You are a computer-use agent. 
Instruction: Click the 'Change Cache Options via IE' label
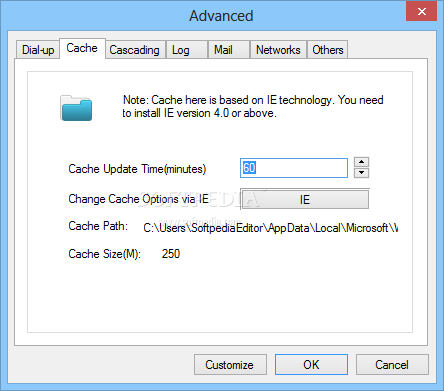(138, 199)
